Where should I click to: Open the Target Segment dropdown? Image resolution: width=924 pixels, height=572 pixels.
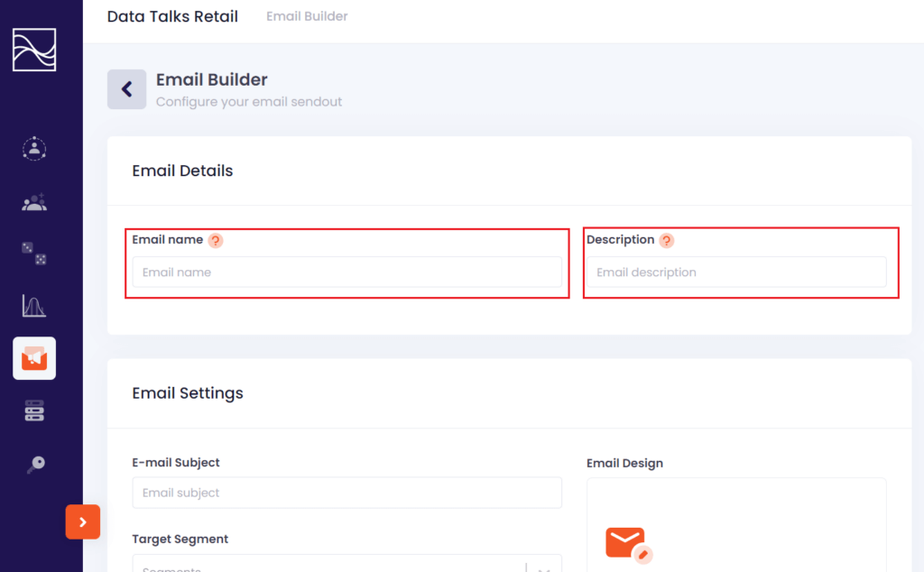[x=347, y=563]
